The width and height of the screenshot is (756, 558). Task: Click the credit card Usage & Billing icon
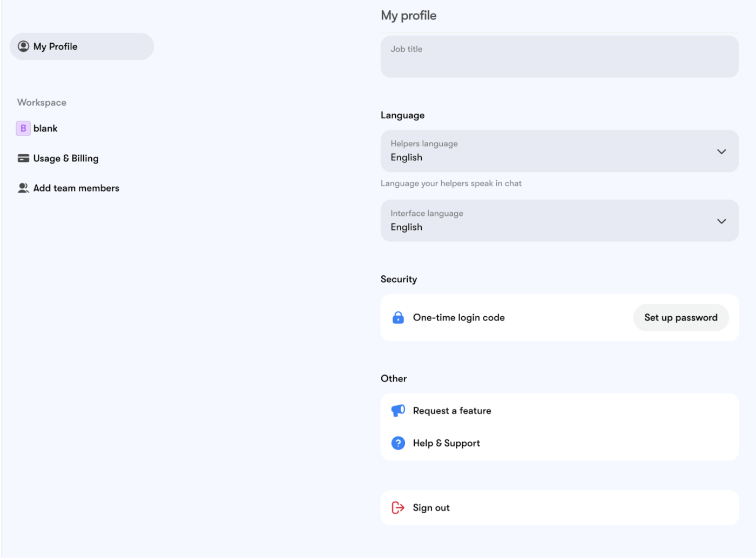pos(23,158)
